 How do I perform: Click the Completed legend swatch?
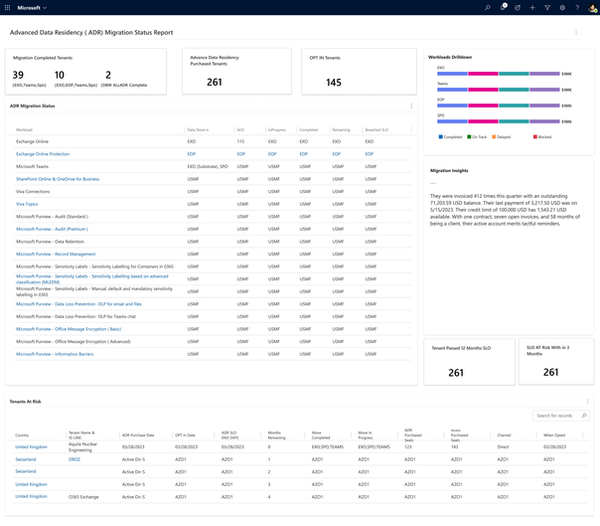[440, 137]
